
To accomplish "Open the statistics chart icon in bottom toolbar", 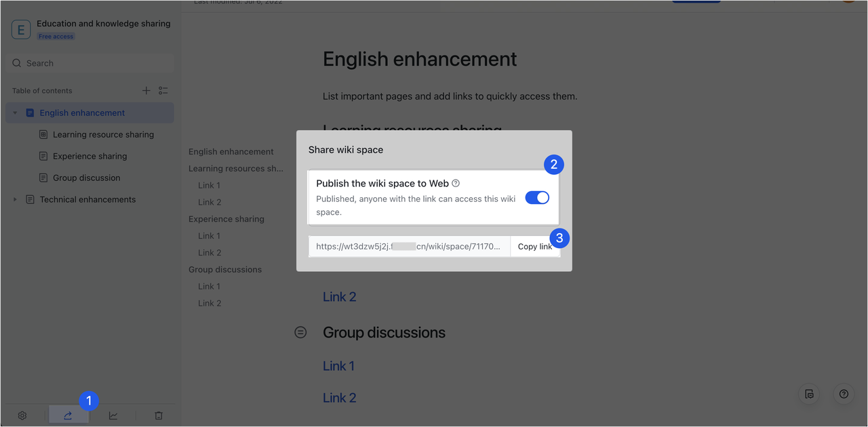I will 113,415.
